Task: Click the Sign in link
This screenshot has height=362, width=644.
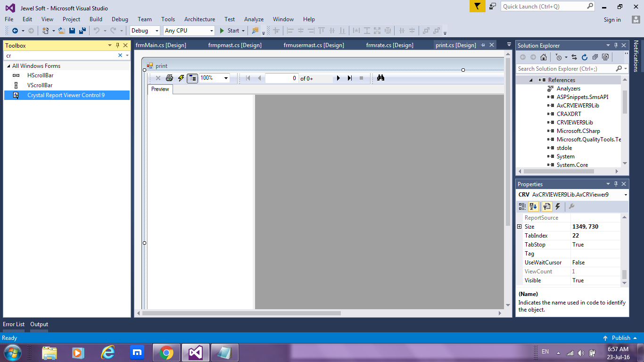Action: point(612,19)
